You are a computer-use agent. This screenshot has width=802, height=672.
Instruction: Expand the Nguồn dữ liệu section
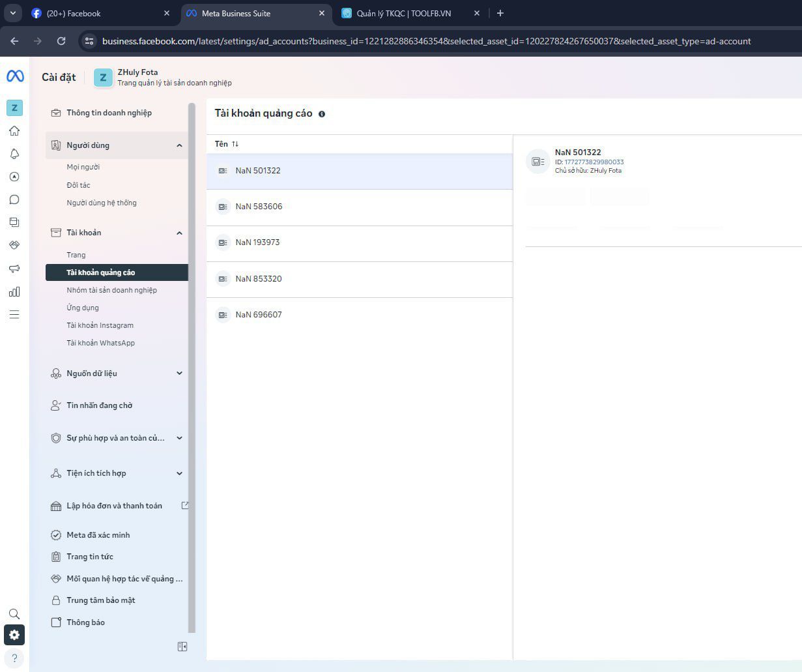point(179,373)
